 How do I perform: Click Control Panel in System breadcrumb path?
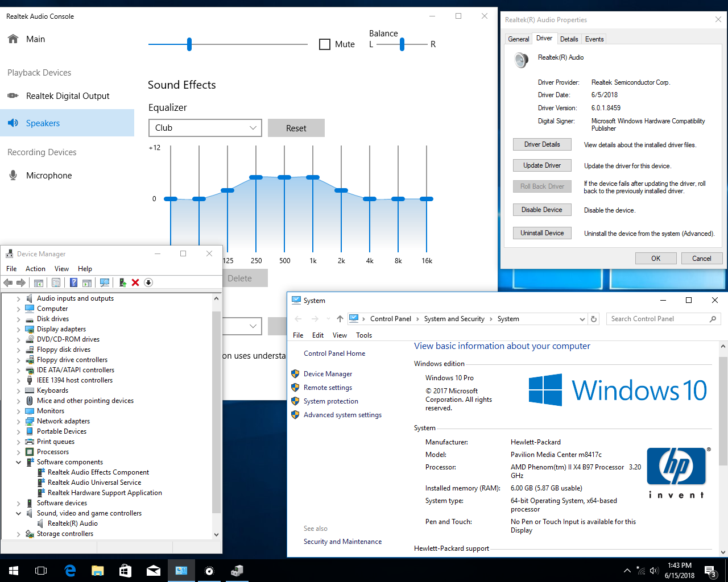tap(391, 319)
